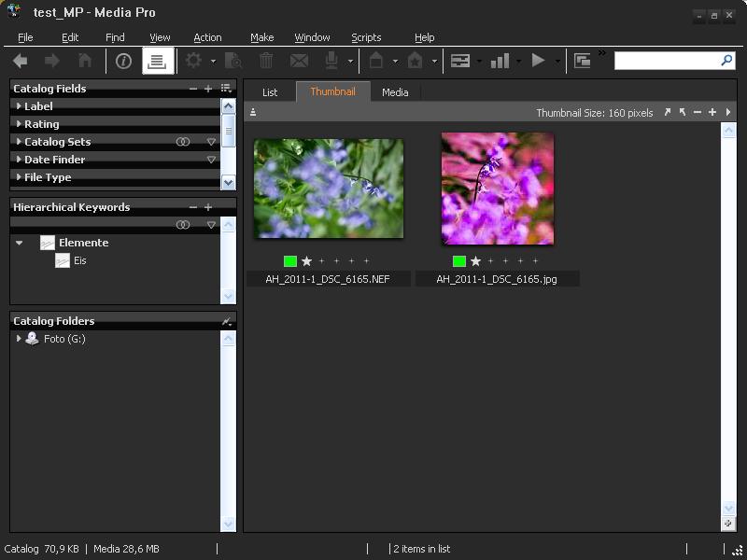The width and height of the screenshot is (747, 560).
Task: Open the Edit menu
Action: click(x=70, y=37)
